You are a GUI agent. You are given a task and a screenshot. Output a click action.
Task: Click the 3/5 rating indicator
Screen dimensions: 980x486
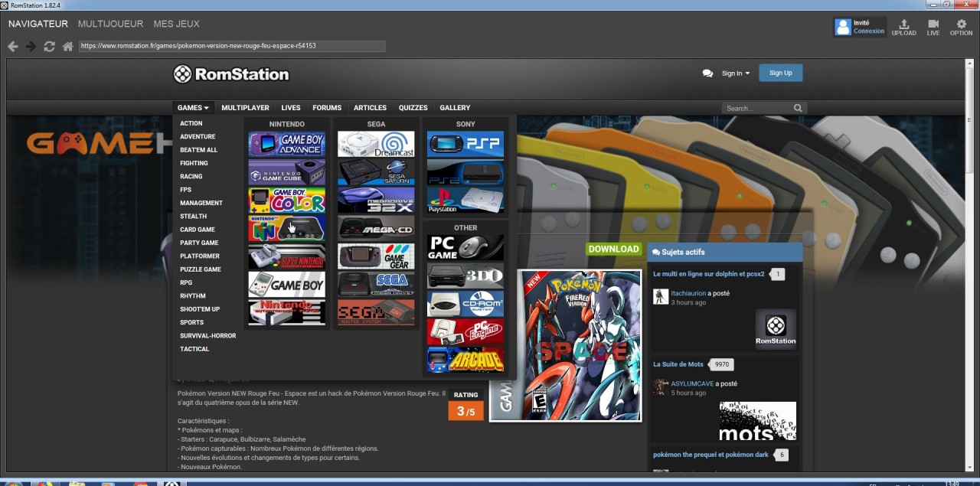point(465,410)
